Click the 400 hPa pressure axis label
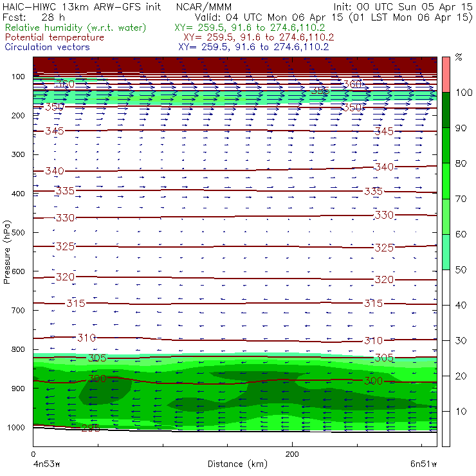Image resolution: width=476 pixels, height=476 pixels. tap(18, 194)
